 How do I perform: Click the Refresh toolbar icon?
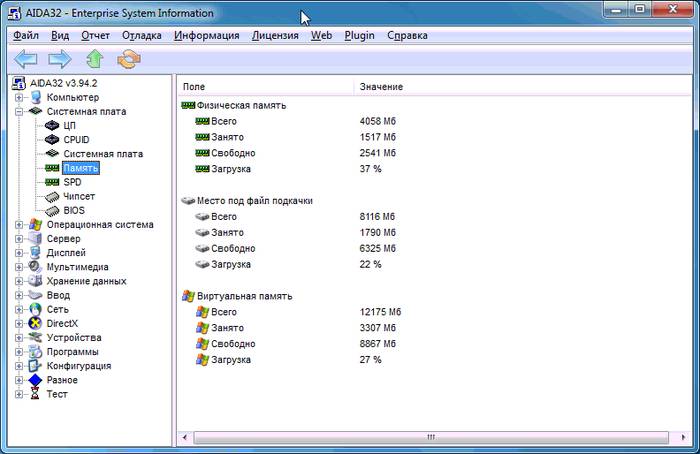pyautogui.click(x=128, y=59)
